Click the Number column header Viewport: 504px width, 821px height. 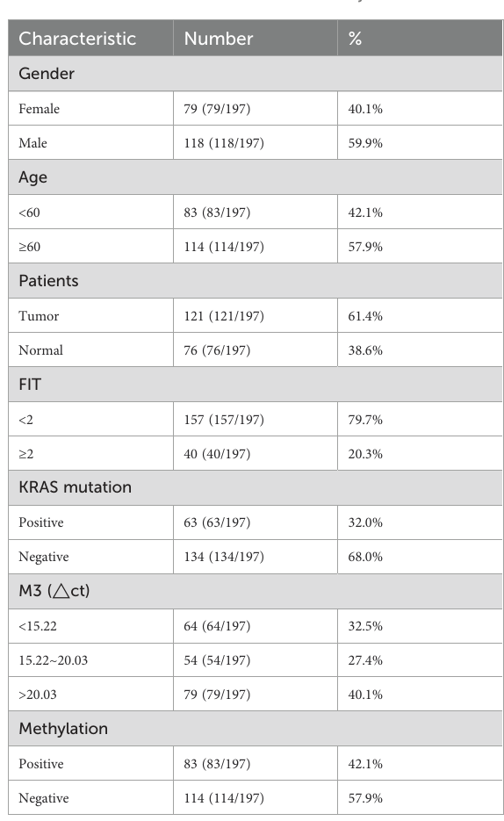[219, 39]
